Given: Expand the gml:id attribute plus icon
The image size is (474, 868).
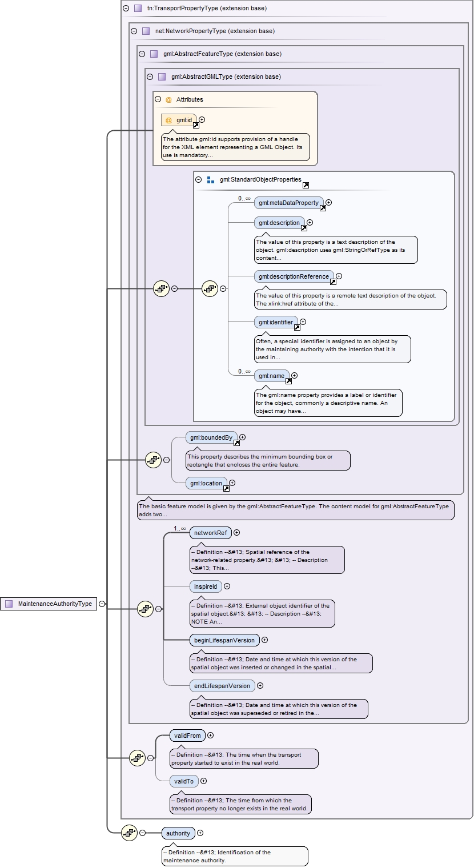Looking at the screenshot, I should [x=202, y=120].
